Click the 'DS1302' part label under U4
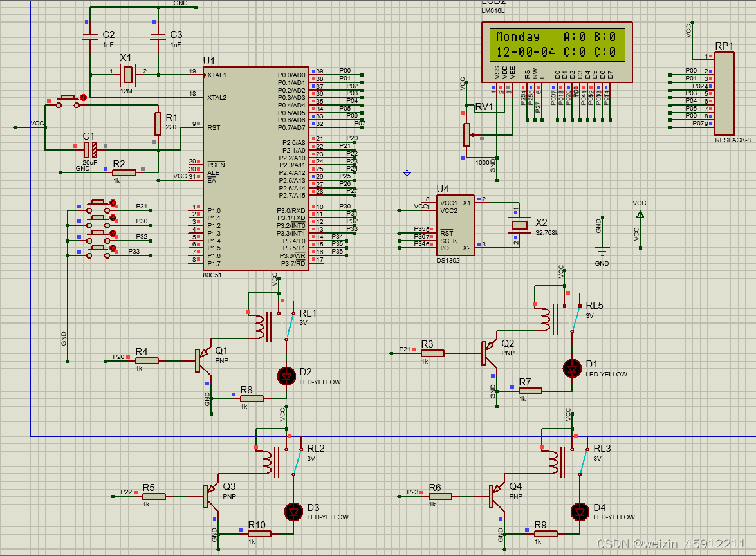The width and height of the screenshot is (756, 556). tap(448, 261)
